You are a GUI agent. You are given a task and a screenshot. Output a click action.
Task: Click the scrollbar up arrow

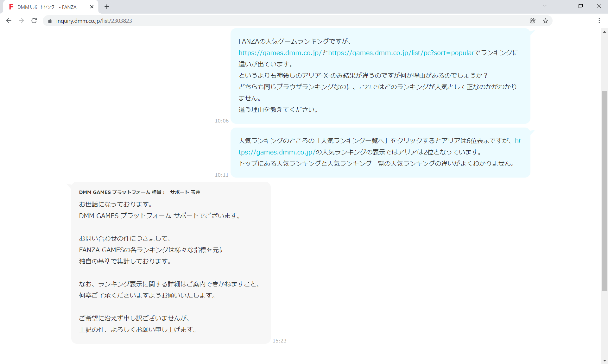(605, 32)
